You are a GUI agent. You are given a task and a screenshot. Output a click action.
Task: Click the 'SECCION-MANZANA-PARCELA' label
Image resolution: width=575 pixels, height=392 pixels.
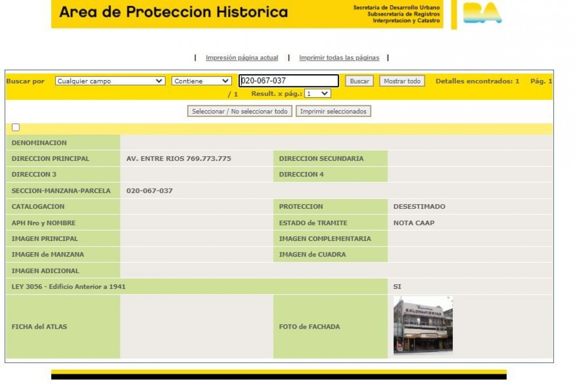(61, 191)
